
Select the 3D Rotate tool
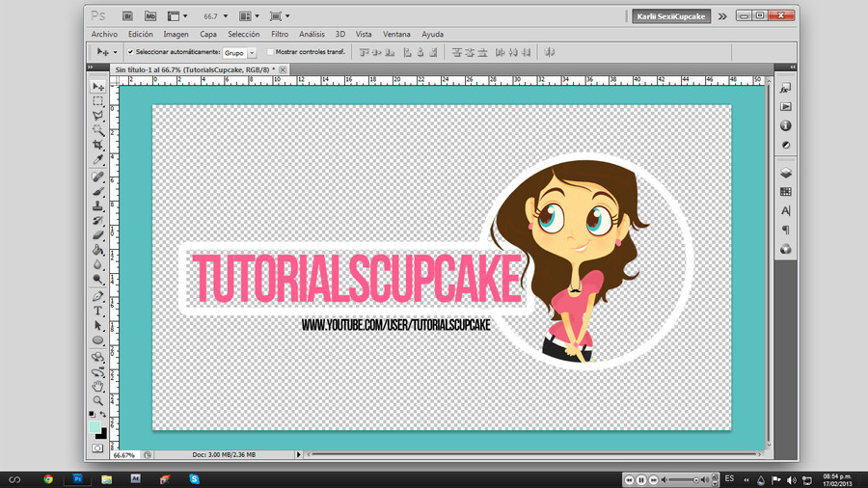98,358
